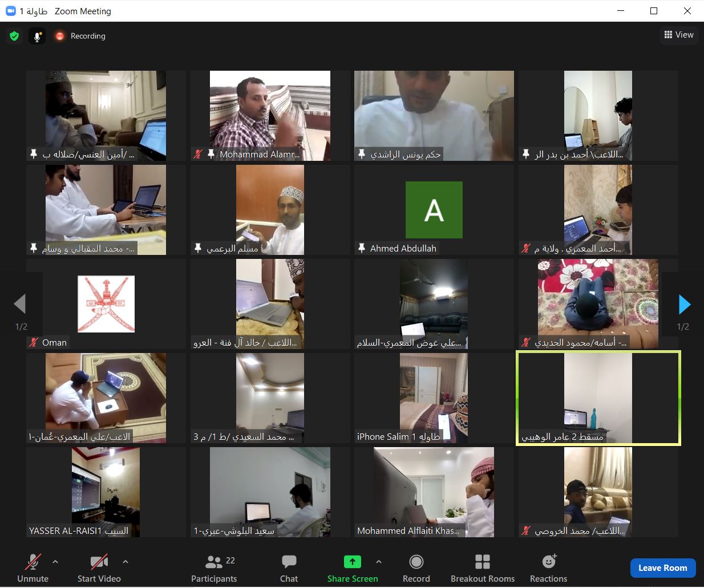Click the green encryption shield icon
This screenshot has width=704, height=588.
[x=14, y=36]
